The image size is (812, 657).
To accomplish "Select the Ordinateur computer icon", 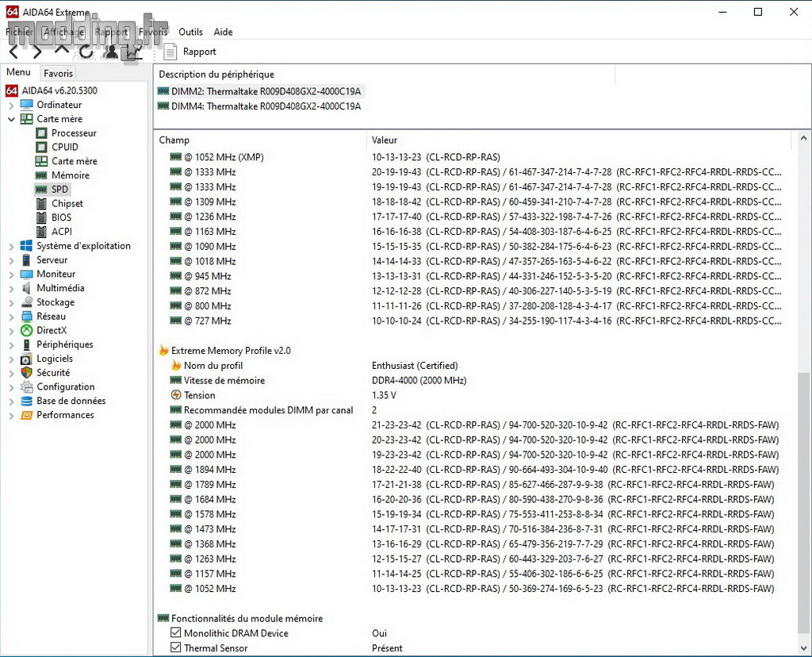I will [26, 105].
